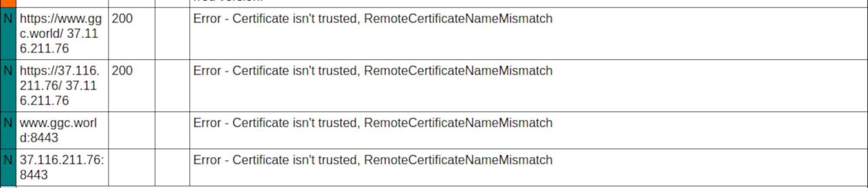Click the empty status code cell in www.ggc.world:8443 row
This screenshot has width=868, height=188.
tap(132, 130)
